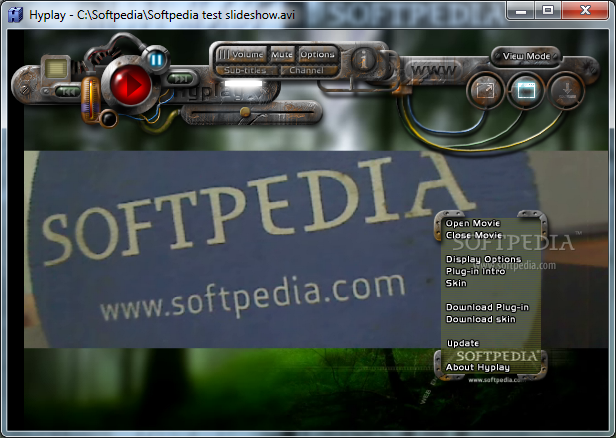The width and height of the screenshot is (616, 438).
Task: Maximize the Hyplay window
Action: 548,11
